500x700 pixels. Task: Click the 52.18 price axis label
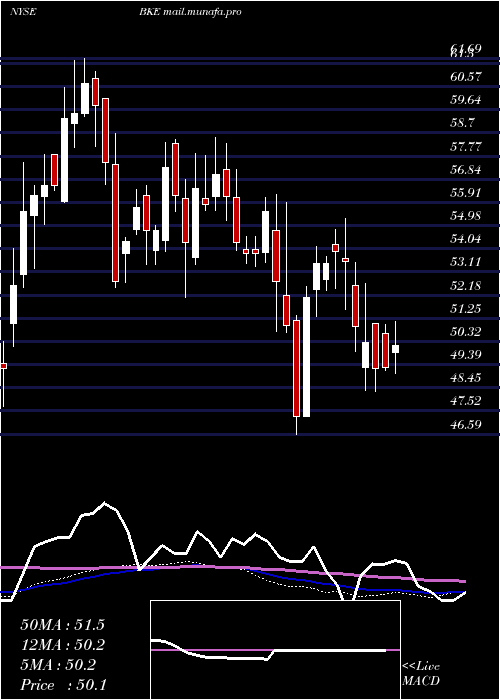point(466,285)
